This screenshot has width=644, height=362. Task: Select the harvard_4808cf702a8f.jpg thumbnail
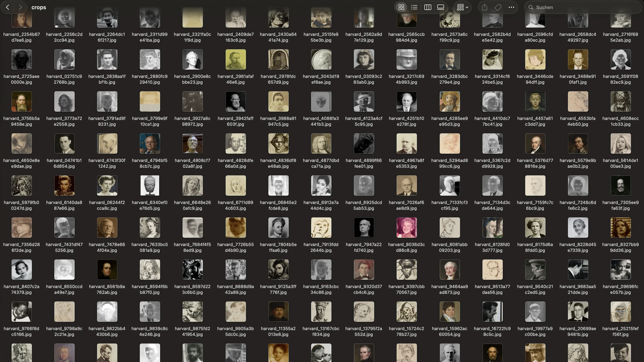pyautogui.click(x=193, y=143)
